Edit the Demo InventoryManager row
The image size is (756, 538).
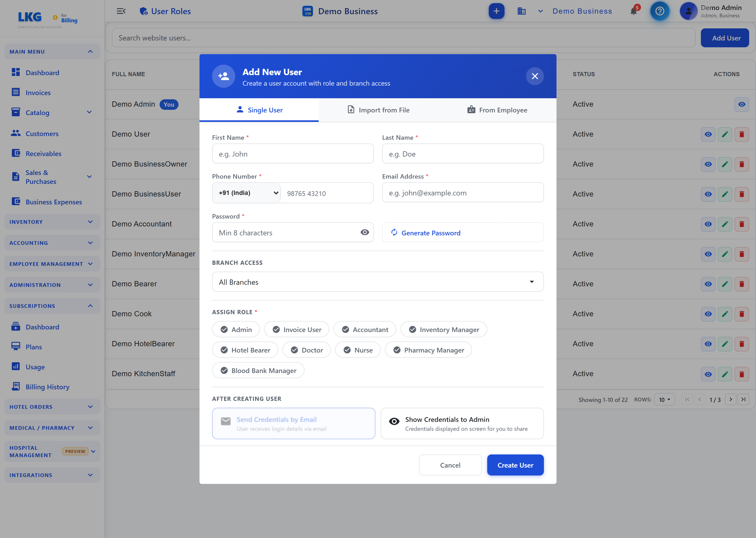(725, 254)
